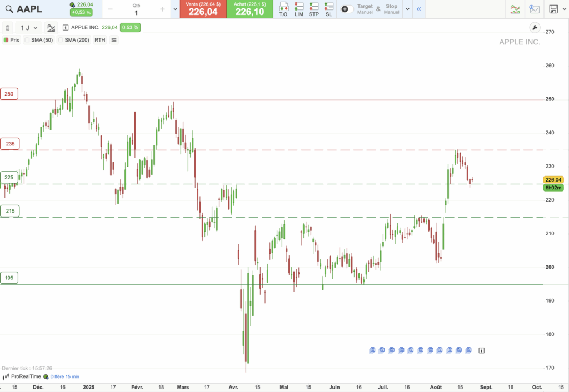Open chart settings with the wrench icon
569x392 pixels.
535,27
